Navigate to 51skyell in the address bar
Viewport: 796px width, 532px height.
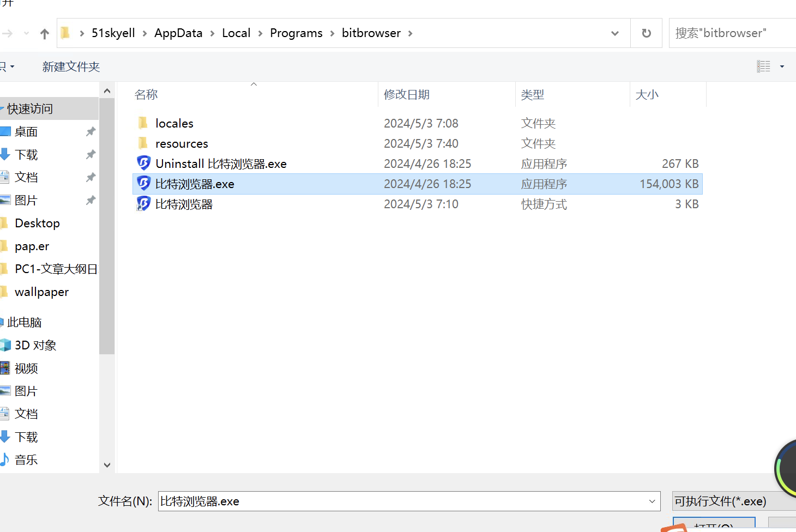point(113,33)
